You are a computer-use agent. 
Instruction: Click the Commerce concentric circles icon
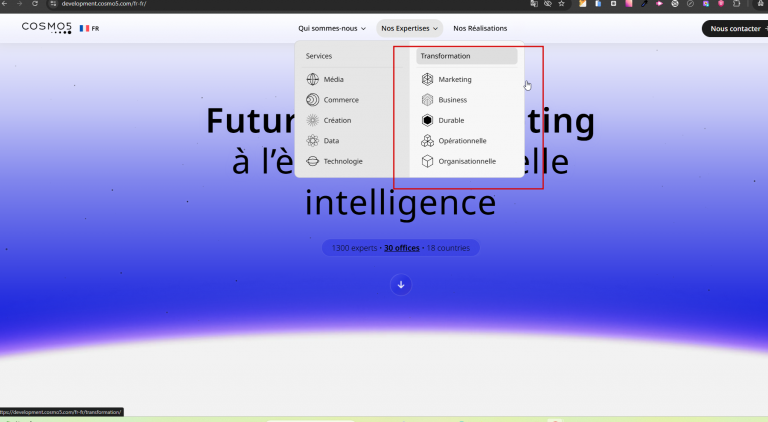click(x=312, y=100)
